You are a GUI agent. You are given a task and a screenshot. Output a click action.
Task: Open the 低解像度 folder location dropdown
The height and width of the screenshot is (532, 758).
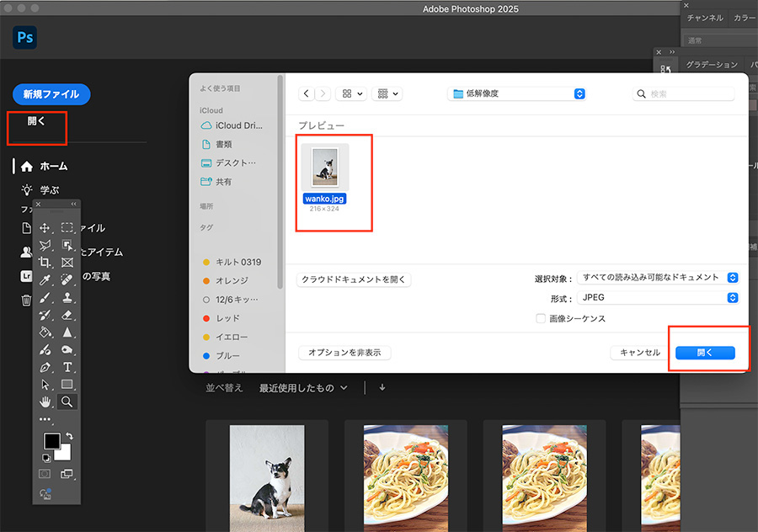517,93
